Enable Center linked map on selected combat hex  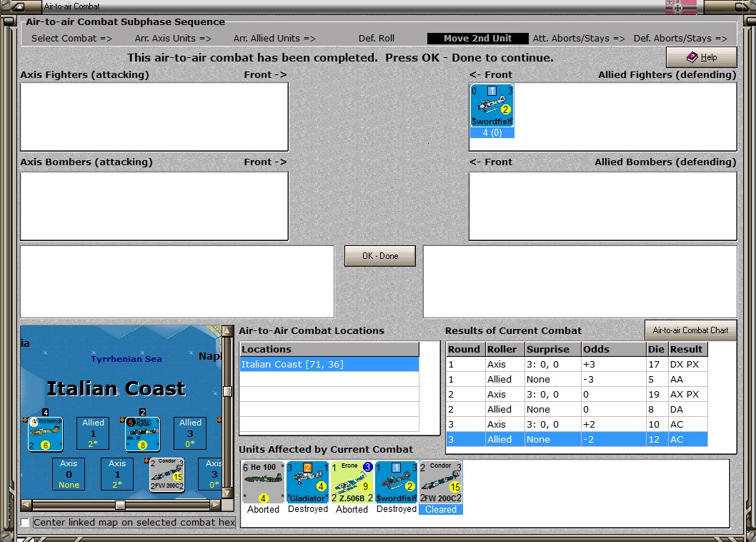coord(25,522)
